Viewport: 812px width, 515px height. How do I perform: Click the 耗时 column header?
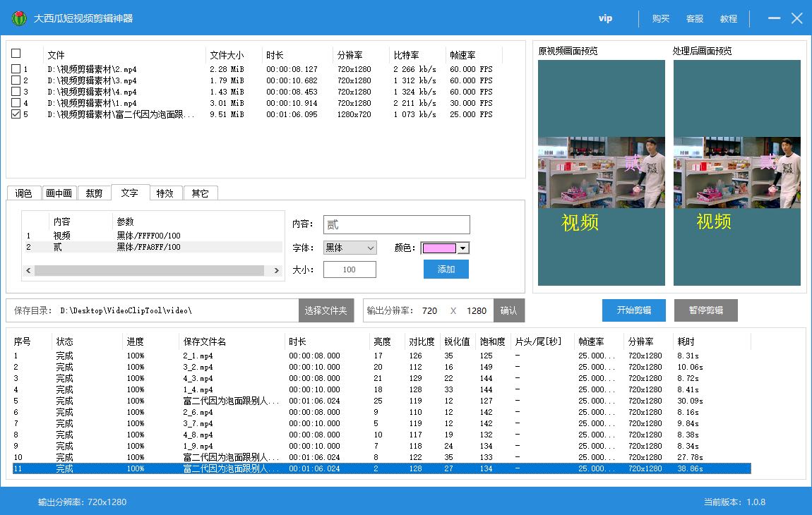(x=686, y=341)
